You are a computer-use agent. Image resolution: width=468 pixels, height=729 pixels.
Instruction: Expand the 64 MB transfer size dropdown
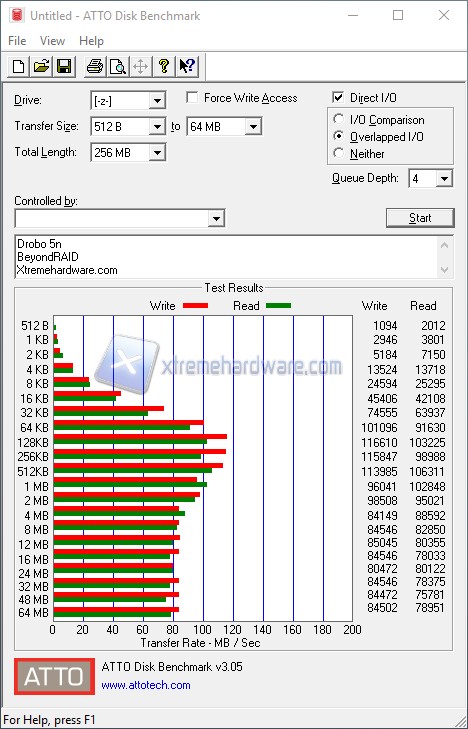pyautogui.click(x=253, y=126)
